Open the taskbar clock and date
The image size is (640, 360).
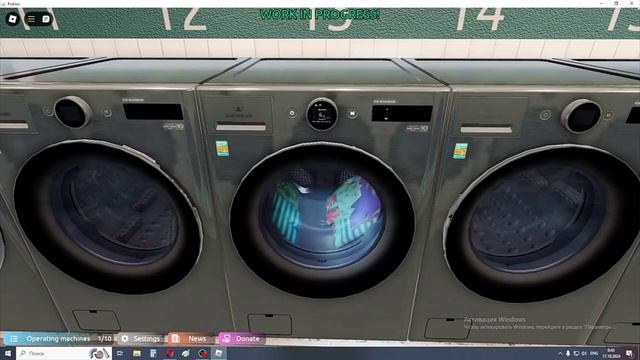tap(611, 353)
